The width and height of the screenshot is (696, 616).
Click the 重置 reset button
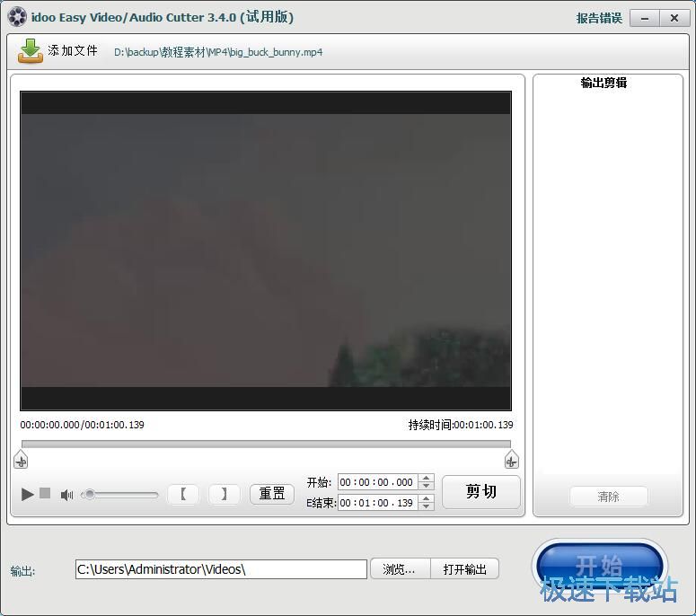coord(271,494)
